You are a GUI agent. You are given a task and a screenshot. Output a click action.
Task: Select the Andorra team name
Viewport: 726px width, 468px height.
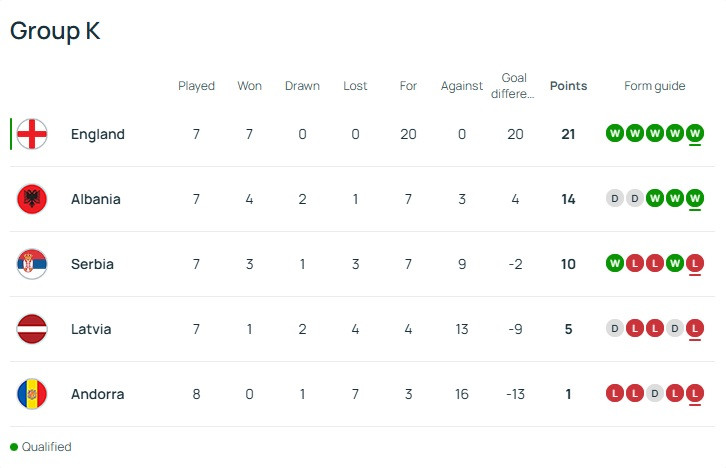[x=98, y=394]
